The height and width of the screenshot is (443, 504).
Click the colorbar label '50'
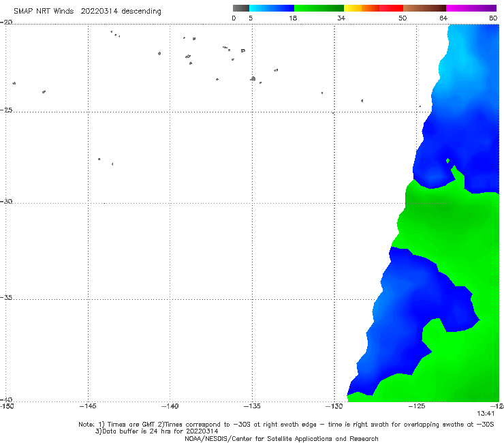click(403, 18)
